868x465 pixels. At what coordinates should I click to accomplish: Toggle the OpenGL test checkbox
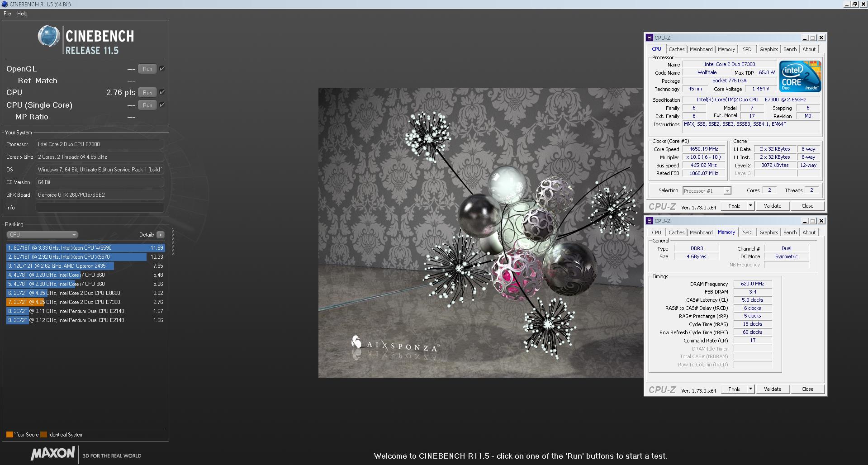pos(162,69)
